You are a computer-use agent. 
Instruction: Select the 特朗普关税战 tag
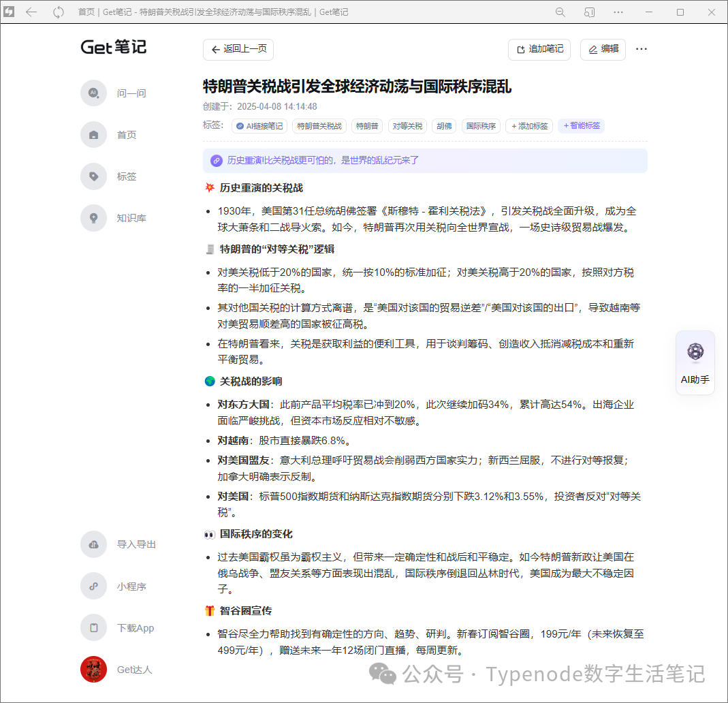pyautogui.click(x=319, y=126)
